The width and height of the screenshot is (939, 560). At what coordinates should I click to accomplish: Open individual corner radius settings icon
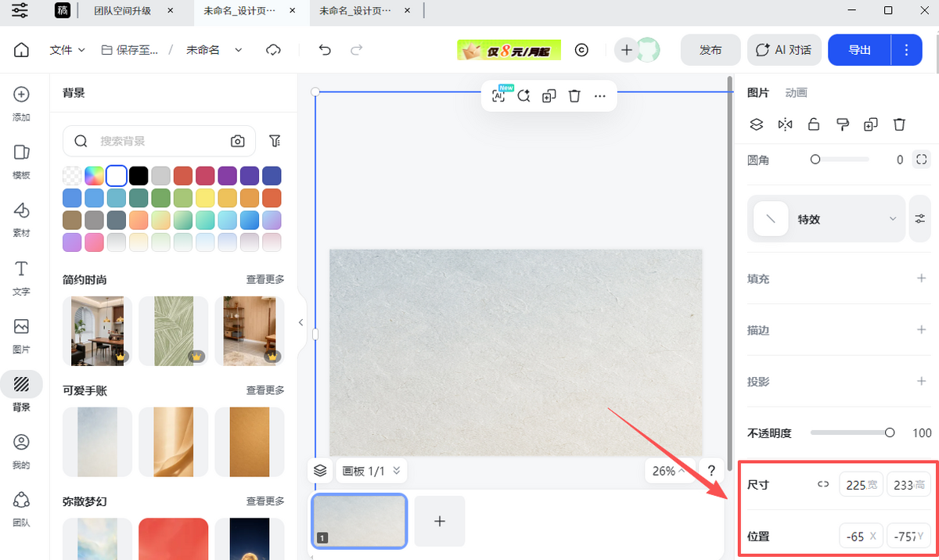coord(921,160)
